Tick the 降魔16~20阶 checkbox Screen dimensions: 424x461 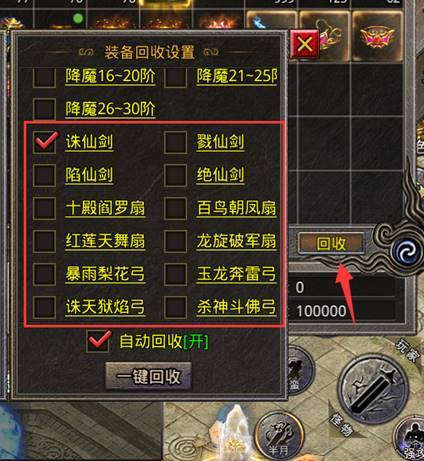44,77
